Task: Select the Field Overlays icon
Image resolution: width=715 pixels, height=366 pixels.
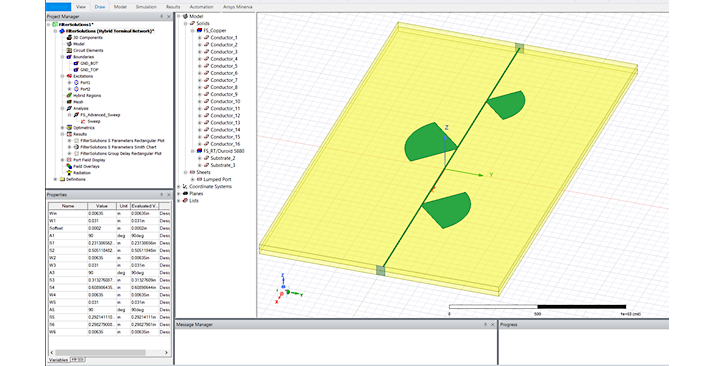Action: (69, 166)
